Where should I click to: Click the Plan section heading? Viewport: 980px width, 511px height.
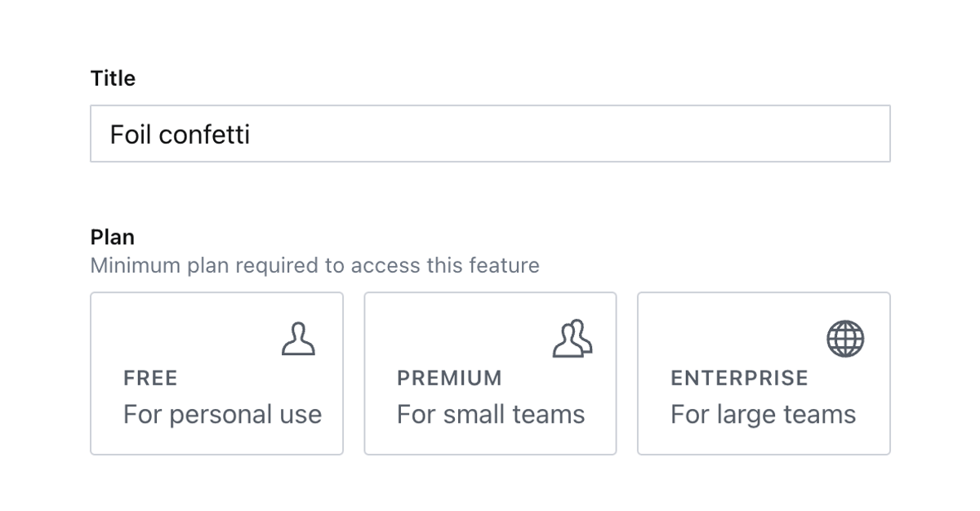112,237
